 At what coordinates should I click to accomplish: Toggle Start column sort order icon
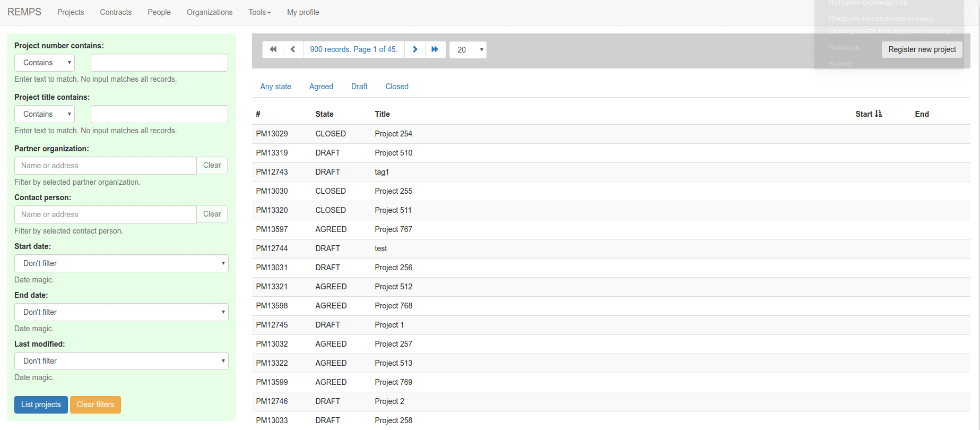click(x=879, y=114)
